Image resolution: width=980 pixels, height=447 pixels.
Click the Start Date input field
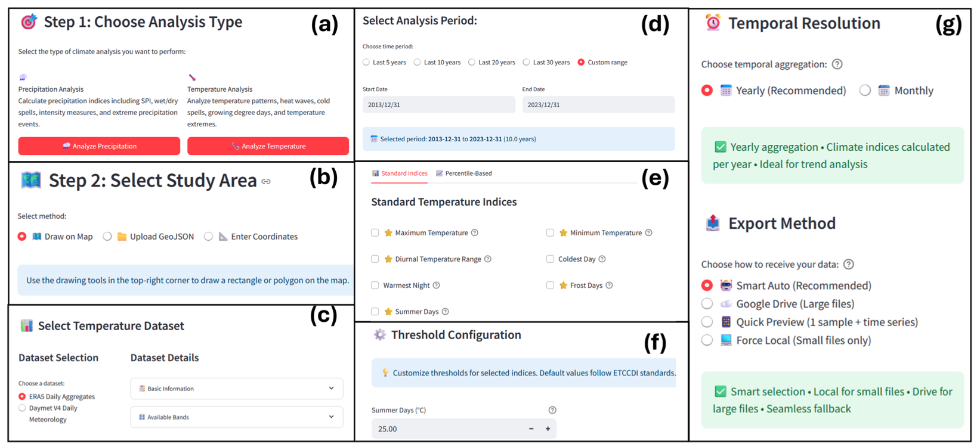[x=438, y=105]
